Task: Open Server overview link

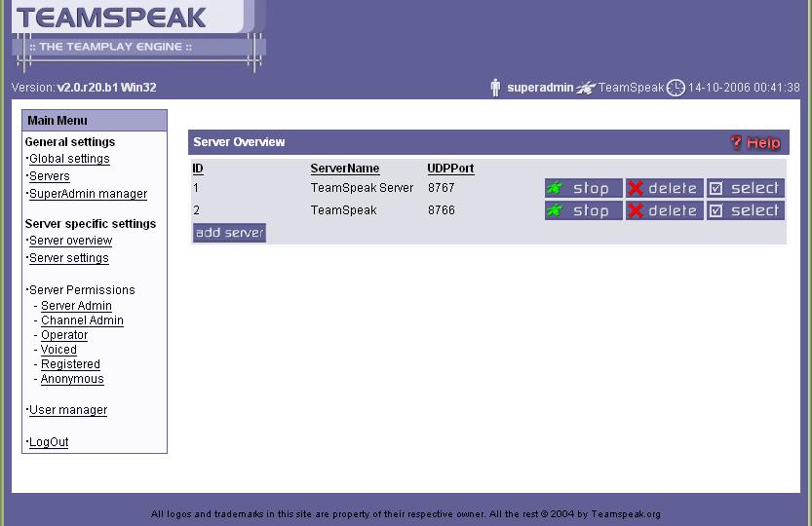Action: point(70,241)
